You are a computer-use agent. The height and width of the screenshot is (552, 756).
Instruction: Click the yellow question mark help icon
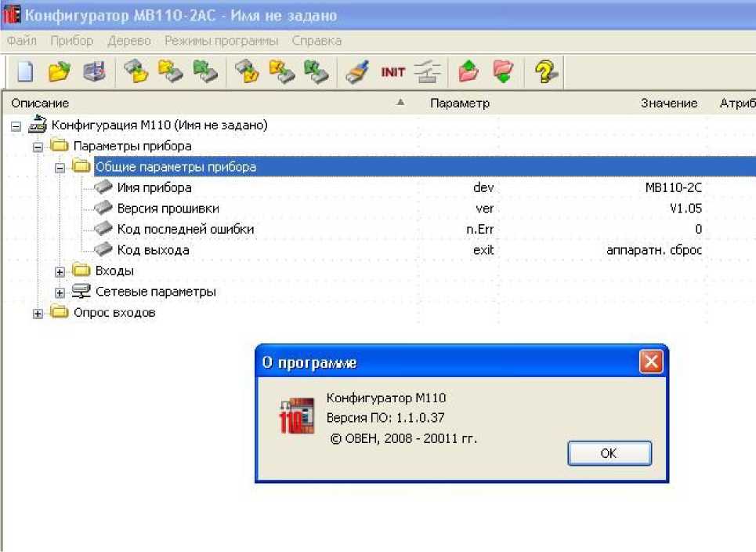pyautogui.click(x=545, y=72)
